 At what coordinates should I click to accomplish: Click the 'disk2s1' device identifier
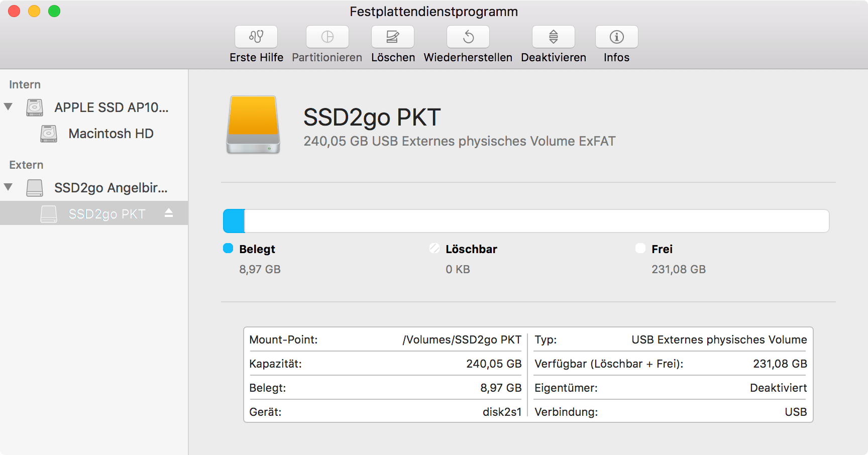[x=502, y=412]
